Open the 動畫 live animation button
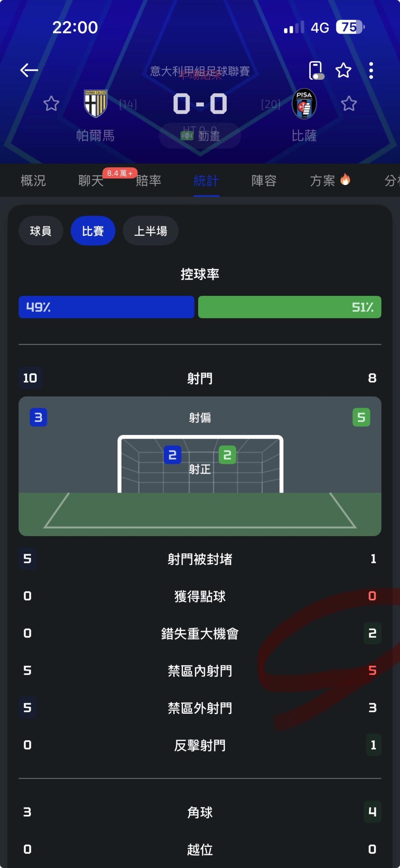The image size is (400, 868). [x=200, y=136]
